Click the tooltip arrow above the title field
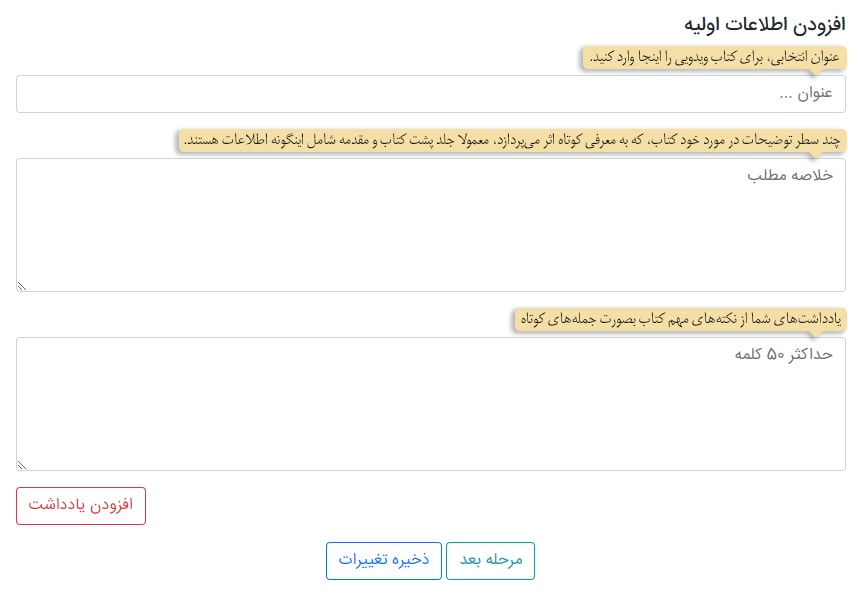Image resolution: width=860 pixels, height=595 pixels. 817,72
